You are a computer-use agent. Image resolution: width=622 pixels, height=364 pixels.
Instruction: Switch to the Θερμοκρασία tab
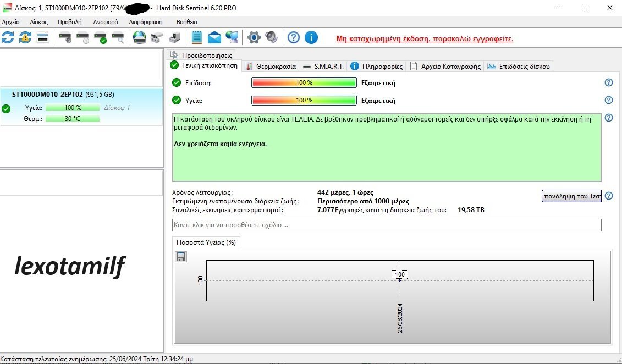click(x=271, y=66)
